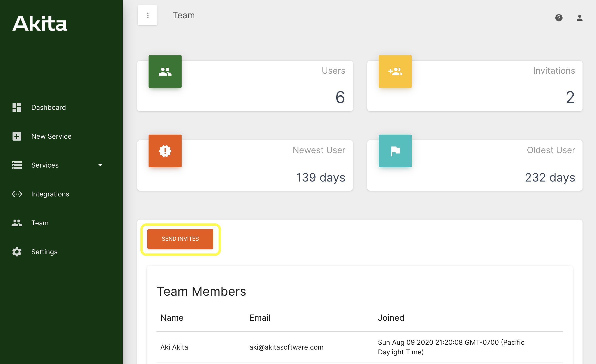The height and width of the screenshot is (364, 596).
Task: Select the Aki Akita name cell
Action: 174,347
